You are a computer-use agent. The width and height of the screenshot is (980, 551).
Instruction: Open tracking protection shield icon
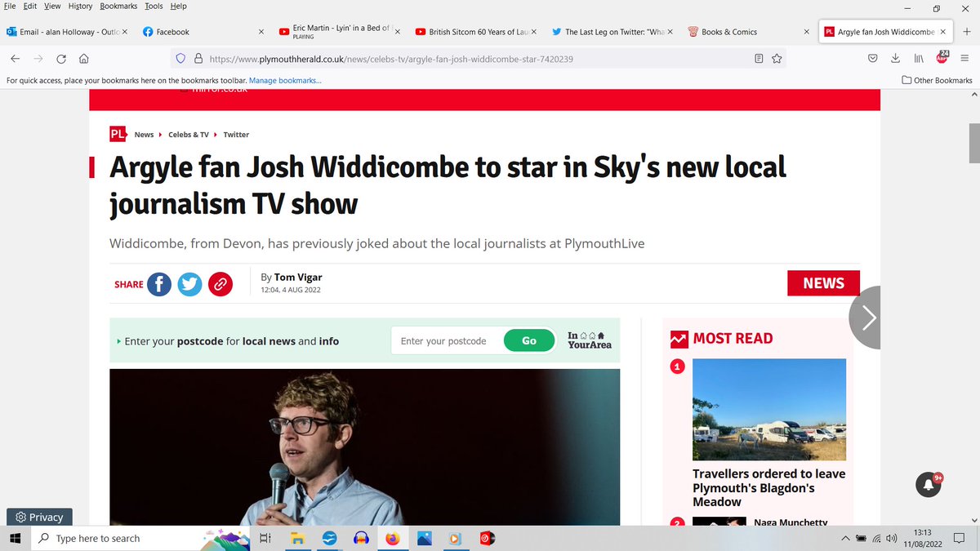181,59
